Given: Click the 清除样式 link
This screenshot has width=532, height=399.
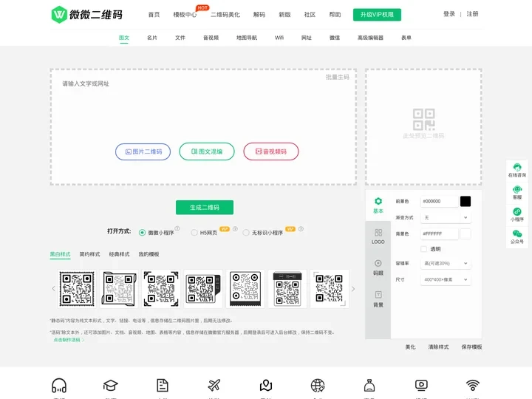Looking at the screenshot, I should (x=438, y=347).
